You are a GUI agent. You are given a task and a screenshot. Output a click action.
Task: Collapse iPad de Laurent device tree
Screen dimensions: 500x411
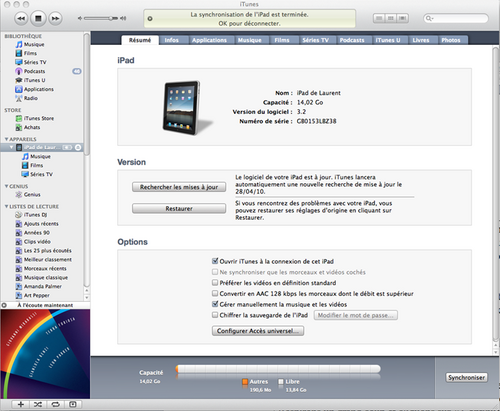(12, 147)
